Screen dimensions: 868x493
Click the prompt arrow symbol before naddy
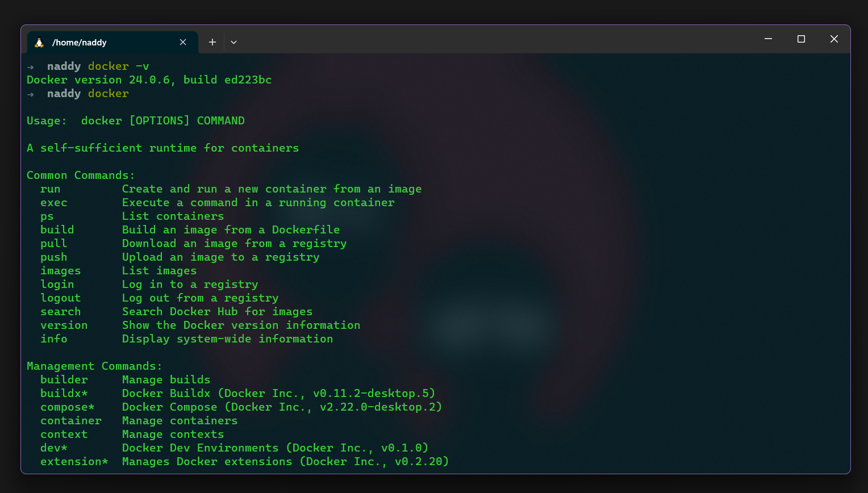pyautogui.click(x=30, y=93)
